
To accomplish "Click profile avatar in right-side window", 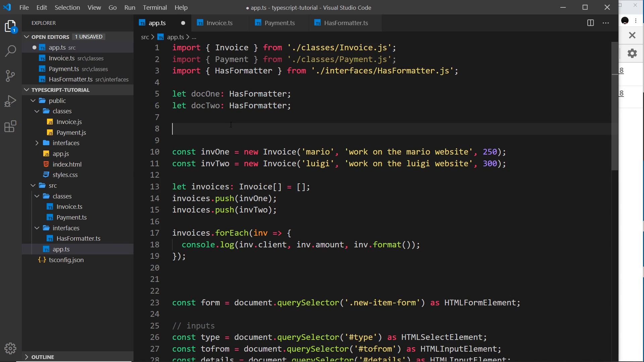I will tap(625, 21).
